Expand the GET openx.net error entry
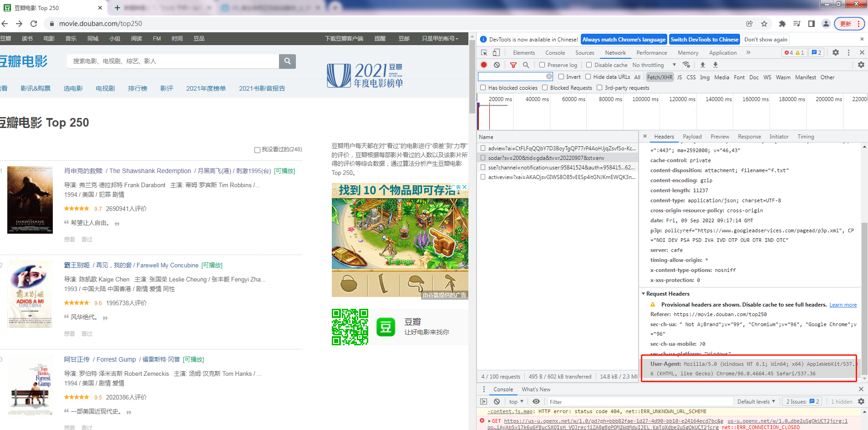Image resolution: width=868 pixels, height=430 pixels. [490, 421]
